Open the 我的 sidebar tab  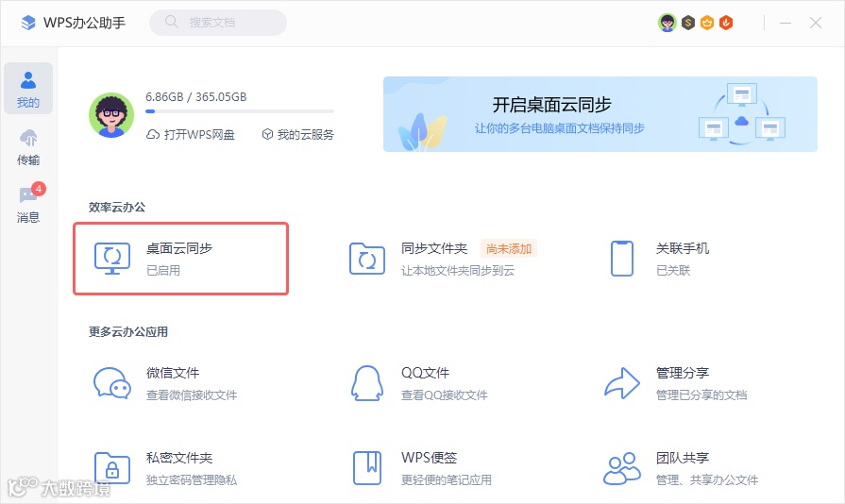[28, 89]
